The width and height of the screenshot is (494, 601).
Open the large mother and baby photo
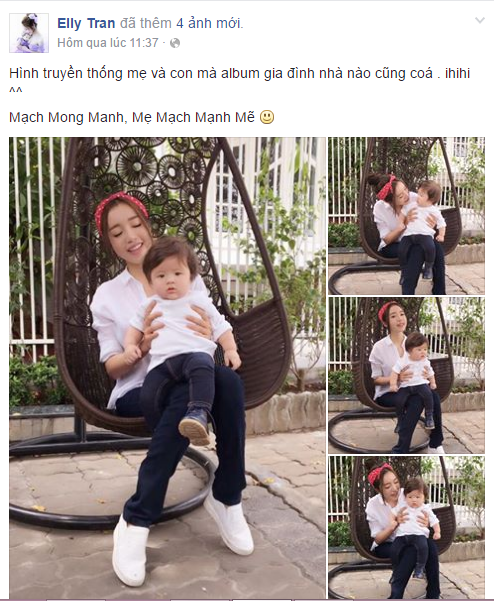(167, 367)
